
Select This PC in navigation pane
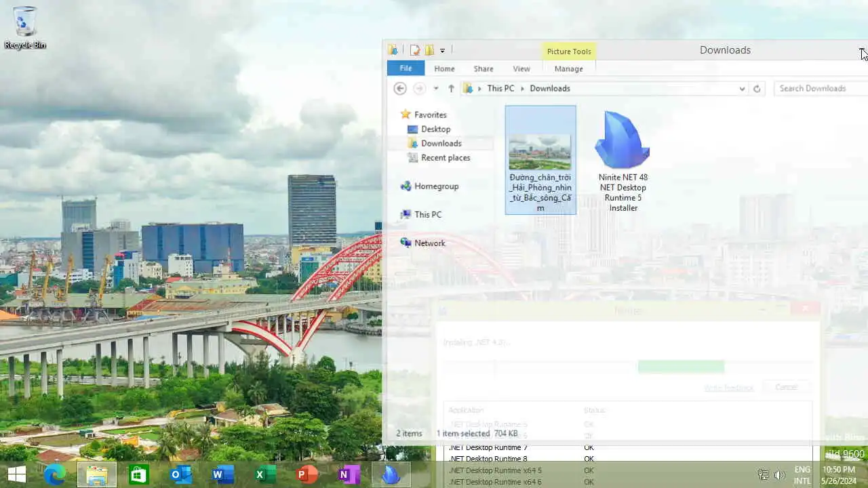(428, 214)
